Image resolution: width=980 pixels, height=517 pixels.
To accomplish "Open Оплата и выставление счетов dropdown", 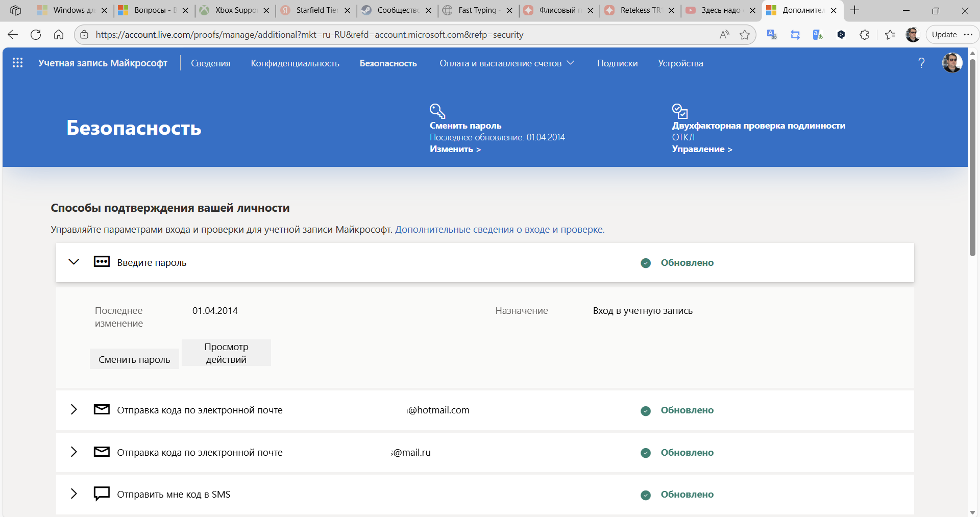I will coord(507,63).
